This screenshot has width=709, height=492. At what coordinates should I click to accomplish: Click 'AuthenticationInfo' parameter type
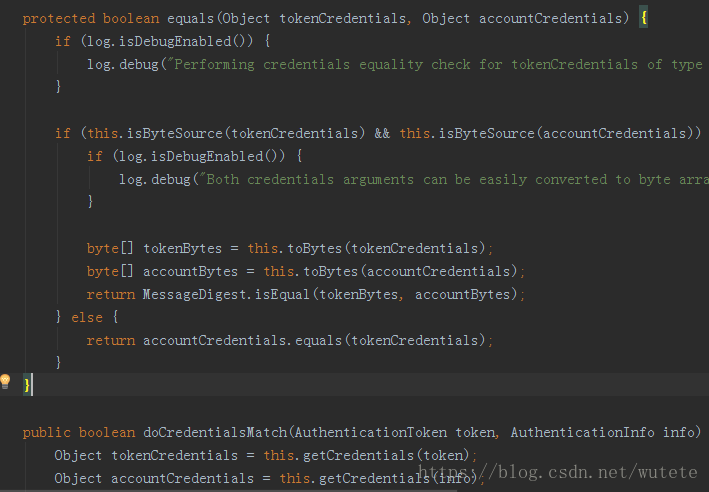[x=582, y=432]
